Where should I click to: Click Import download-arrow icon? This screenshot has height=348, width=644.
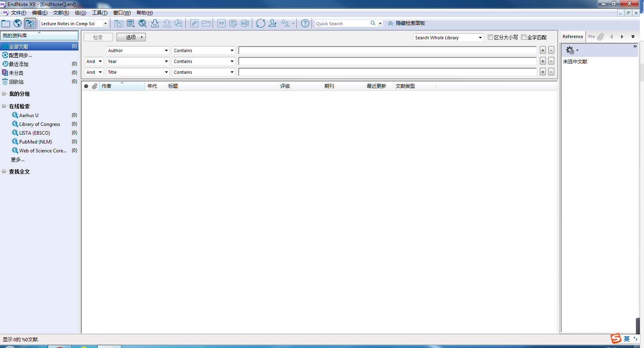(155, 24)
